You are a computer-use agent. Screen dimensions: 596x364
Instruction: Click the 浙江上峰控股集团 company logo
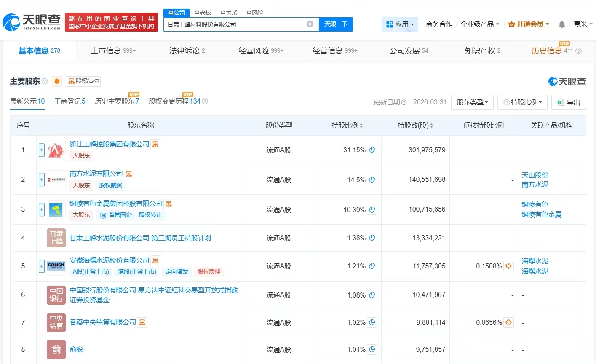(56, 150)
